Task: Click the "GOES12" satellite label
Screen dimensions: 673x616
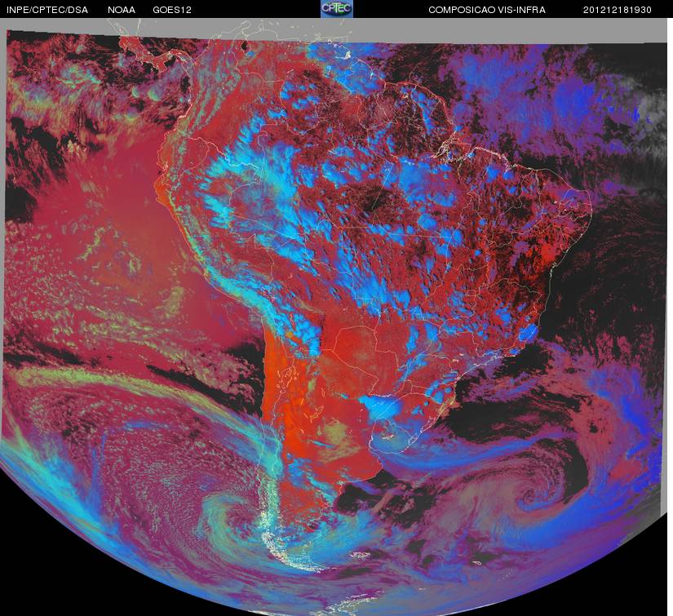Action: pos(172,10)
